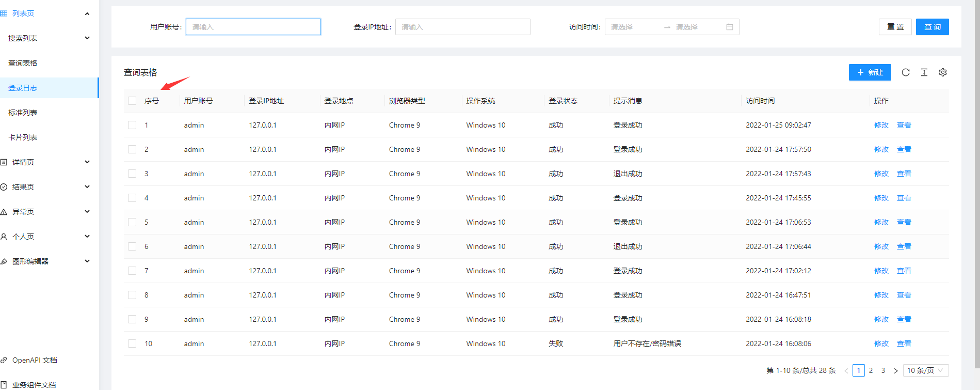
Task: Check the checkbox for row 6
Action: tap(132, 246)
